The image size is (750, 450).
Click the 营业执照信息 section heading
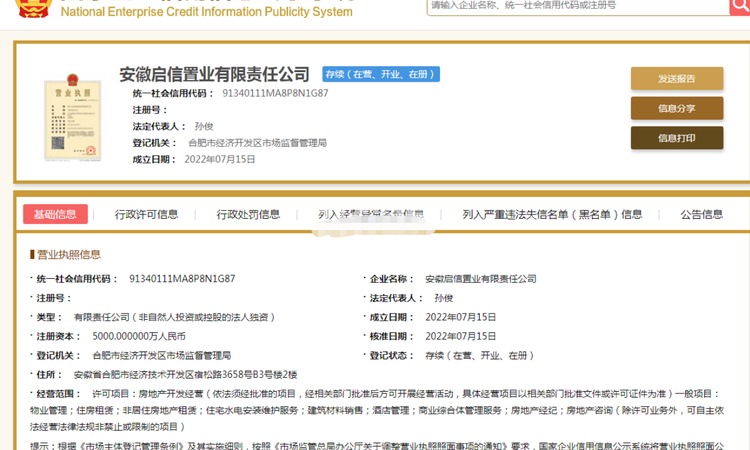pyautogui.click(x=68, y=254)
